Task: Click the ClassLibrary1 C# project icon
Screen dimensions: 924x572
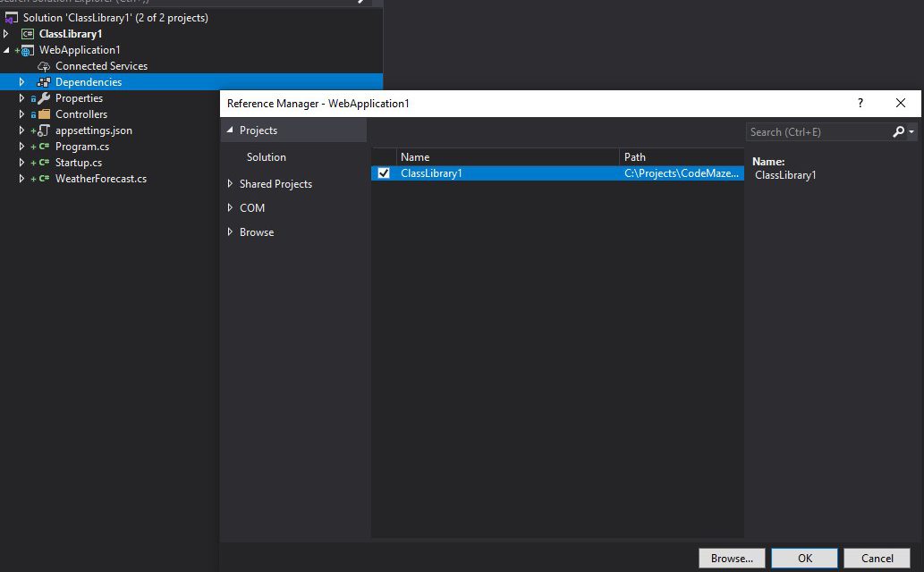Action: click(27, 34)
